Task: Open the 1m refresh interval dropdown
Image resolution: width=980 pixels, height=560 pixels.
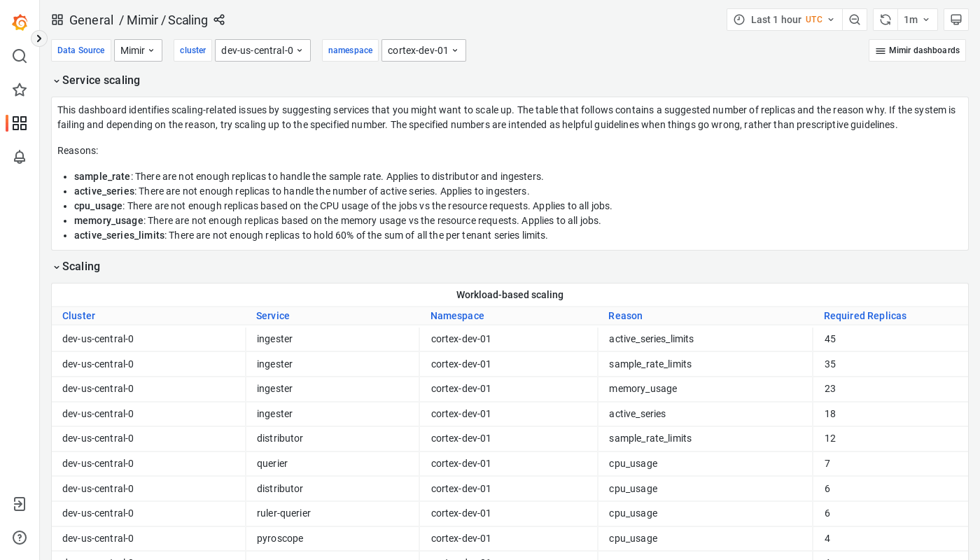Action: (x=918, y=20)
